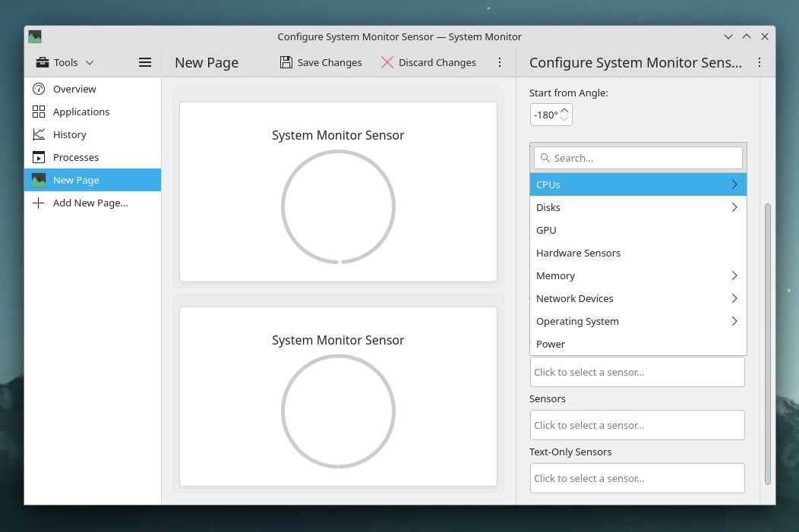This screenshot has height=532, width=799.
Task: Select the Processes icon in sidebar
Action: coord(38,157)
